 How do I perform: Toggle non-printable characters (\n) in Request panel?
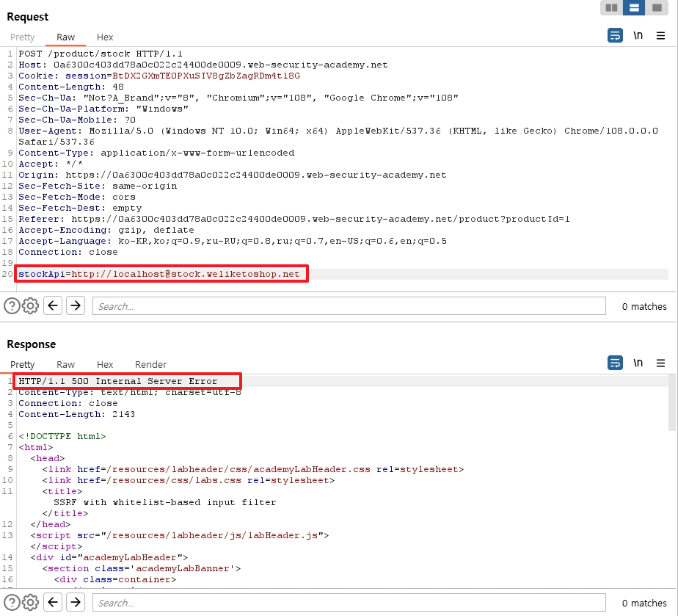coord(638,35)
